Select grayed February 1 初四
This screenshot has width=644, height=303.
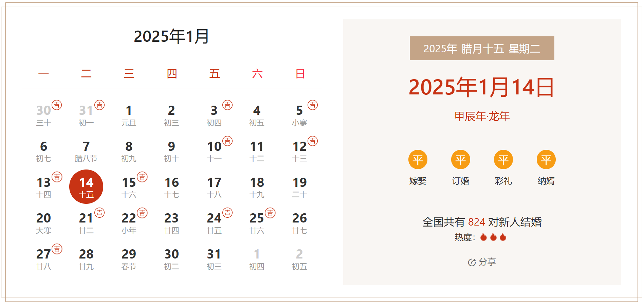pos(257,259)
